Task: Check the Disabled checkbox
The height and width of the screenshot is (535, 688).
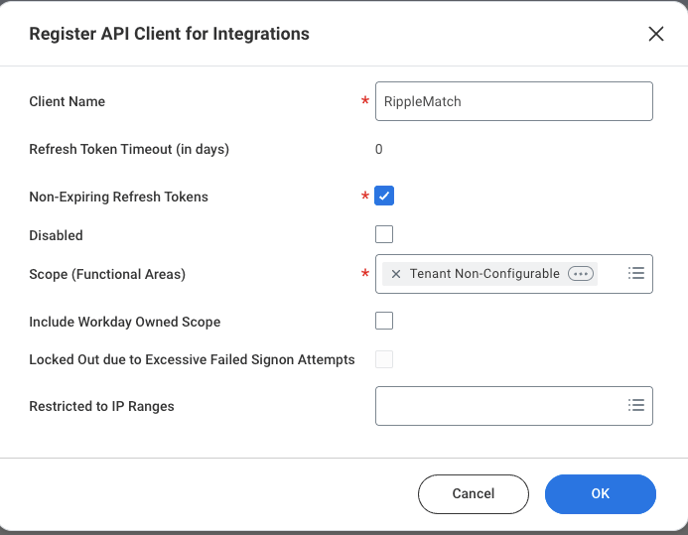Action: coord(384,235)
